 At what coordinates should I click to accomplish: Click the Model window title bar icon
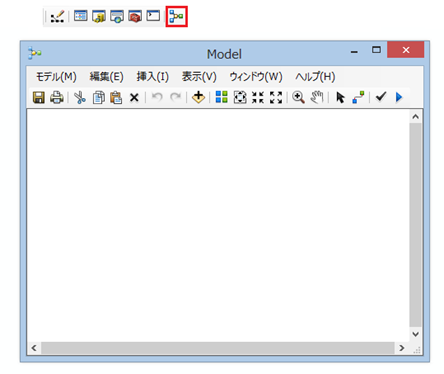(35, 53)
